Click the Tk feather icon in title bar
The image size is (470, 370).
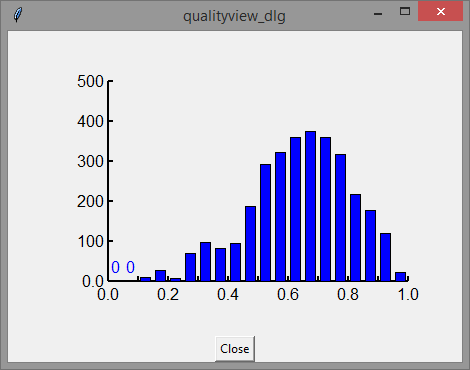(x=18, y=15)
